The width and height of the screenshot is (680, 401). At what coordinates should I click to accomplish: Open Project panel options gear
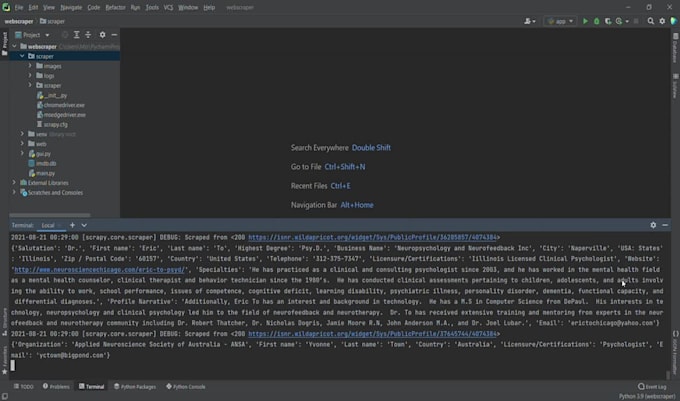point(102,35)
